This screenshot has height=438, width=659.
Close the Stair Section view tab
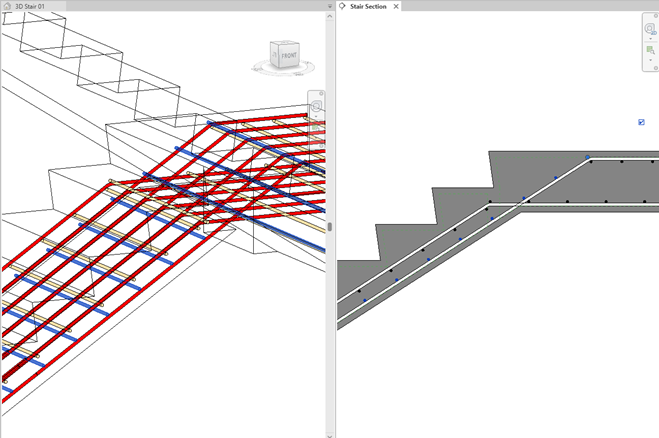[x=395, y=6]
